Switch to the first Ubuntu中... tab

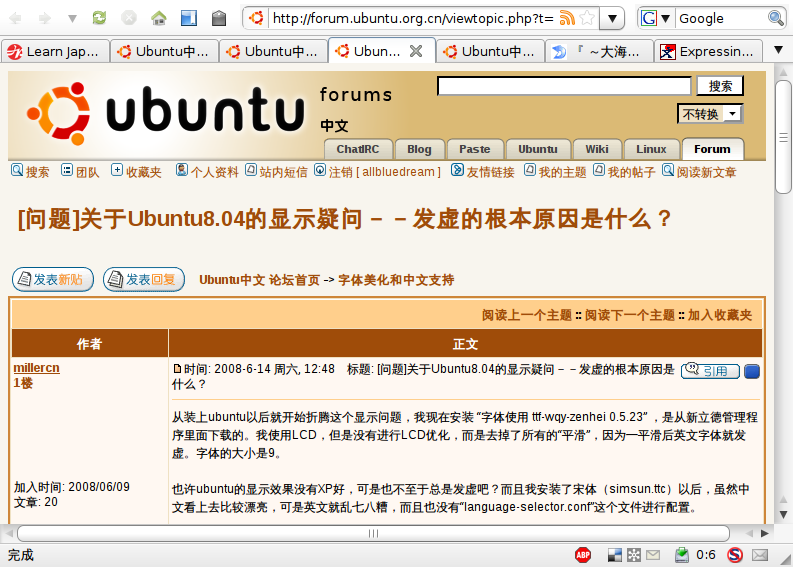(x=164, y=51)
